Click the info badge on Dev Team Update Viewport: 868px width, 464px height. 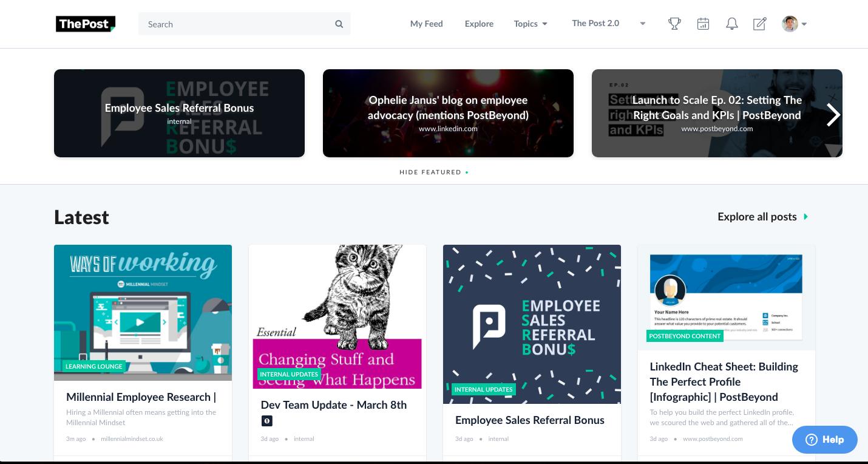[x=267, y=420]
